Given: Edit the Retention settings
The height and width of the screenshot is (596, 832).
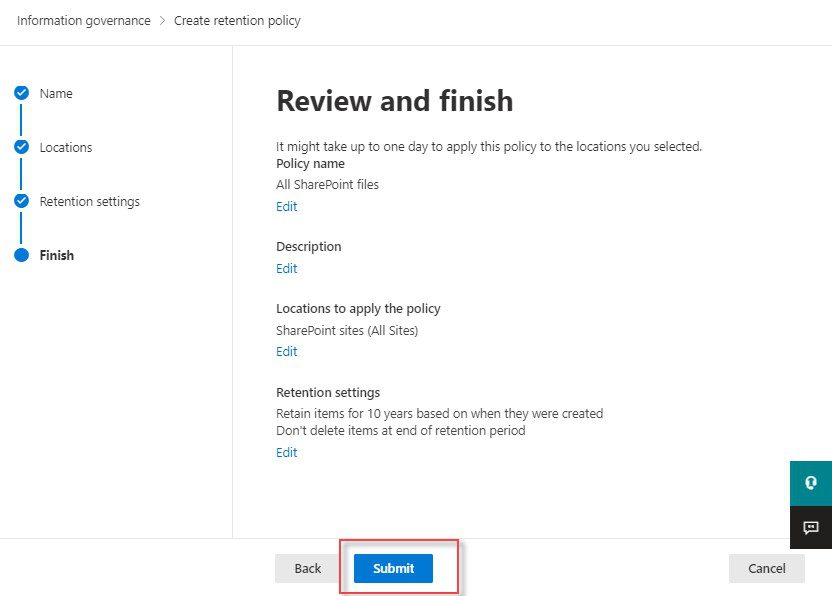Looking at the screenshot, I should (x=287, y=452).
